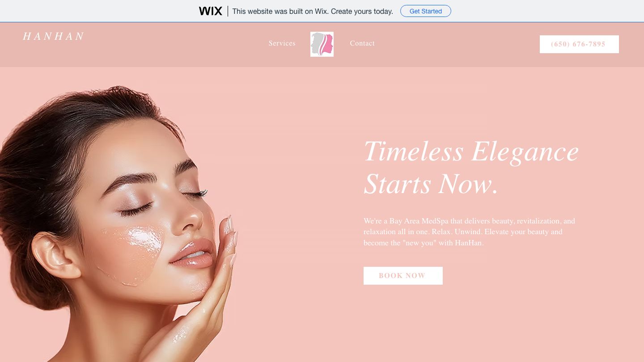This screenshot has width=644, height=362.
Task: Call via the (650) 676-7895 button
Action: click(x=579, y=44)
